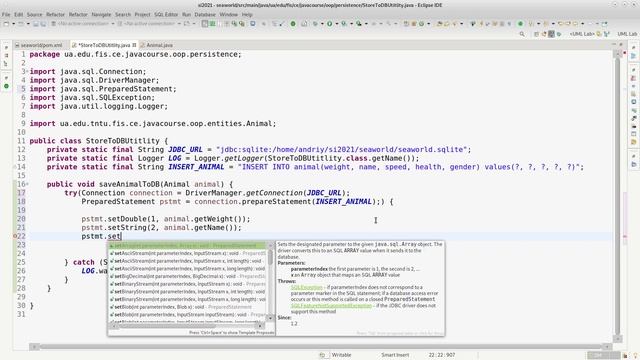Click the Save All toolbar icon
Screen dimensions: 640x360
(43, 24)
